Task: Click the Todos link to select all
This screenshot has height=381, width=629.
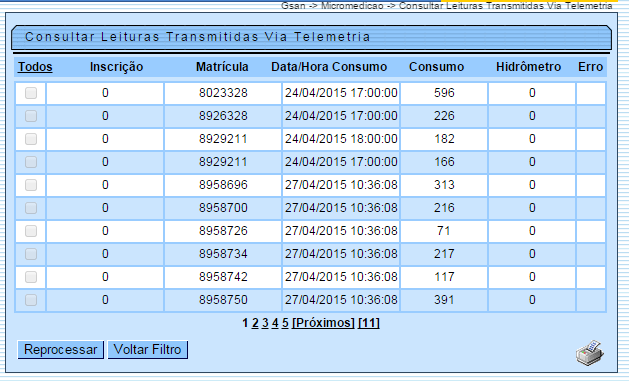Action: coord(35,67)
